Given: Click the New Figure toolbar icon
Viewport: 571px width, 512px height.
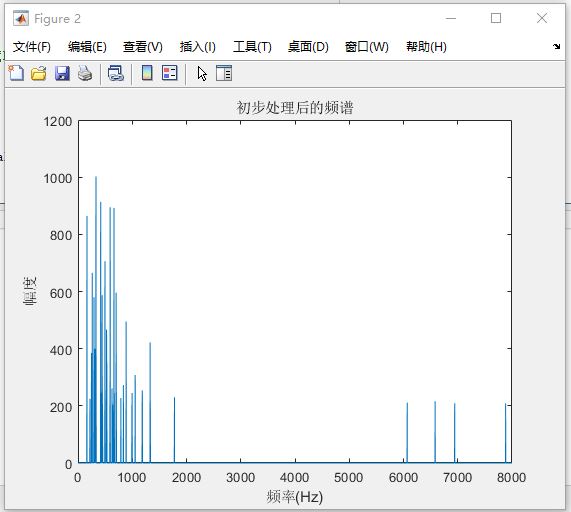Looking at the screenshot, I should (16, 73).
